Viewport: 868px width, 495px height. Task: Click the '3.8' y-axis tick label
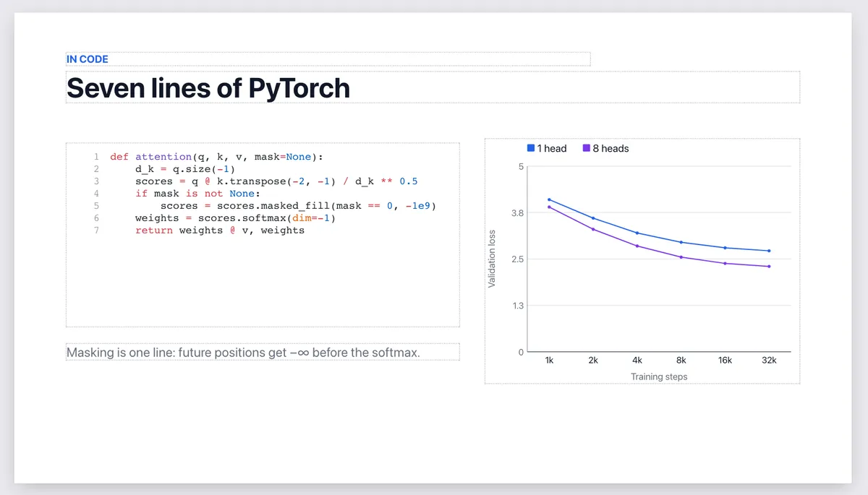click(x=516, y=213)
